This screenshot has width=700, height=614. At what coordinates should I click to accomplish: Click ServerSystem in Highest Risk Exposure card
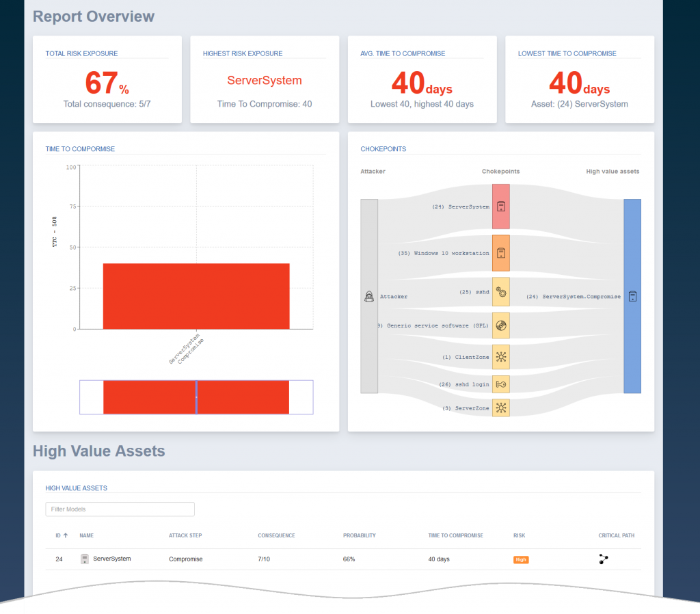pyautogui.click(x=265, y=81)
